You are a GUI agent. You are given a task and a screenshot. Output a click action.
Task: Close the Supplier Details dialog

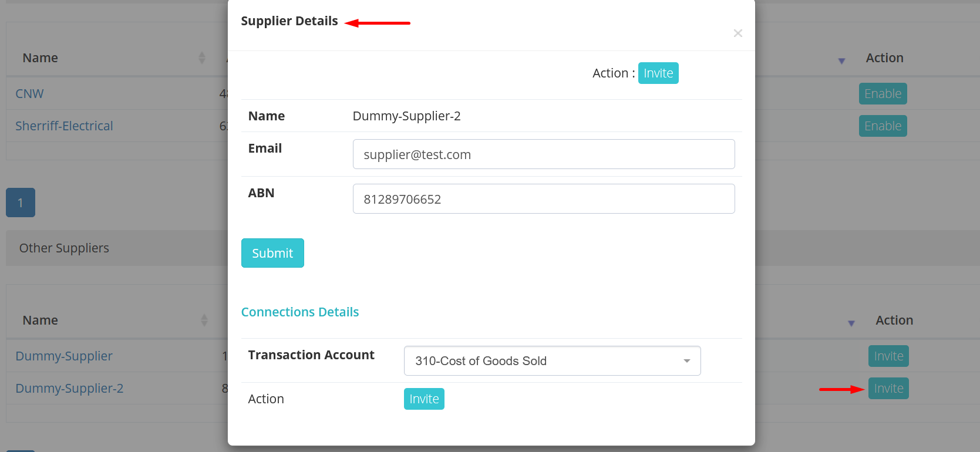737,33
